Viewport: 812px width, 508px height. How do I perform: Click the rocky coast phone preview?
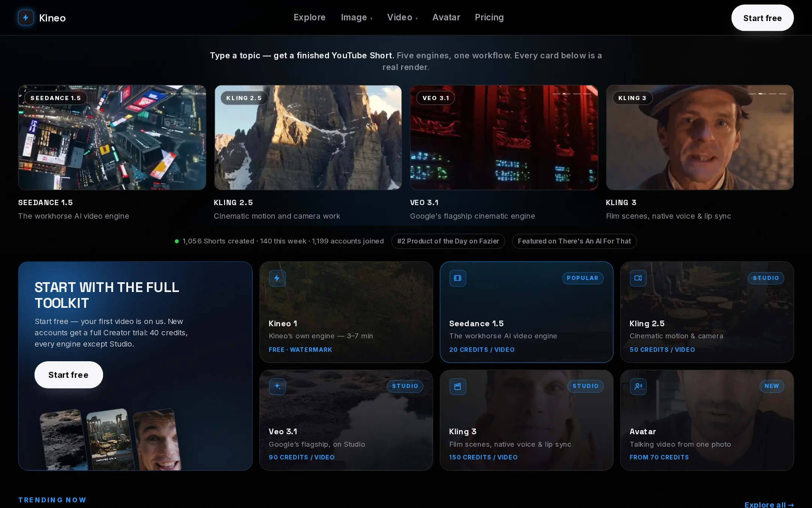click(63, 440)
